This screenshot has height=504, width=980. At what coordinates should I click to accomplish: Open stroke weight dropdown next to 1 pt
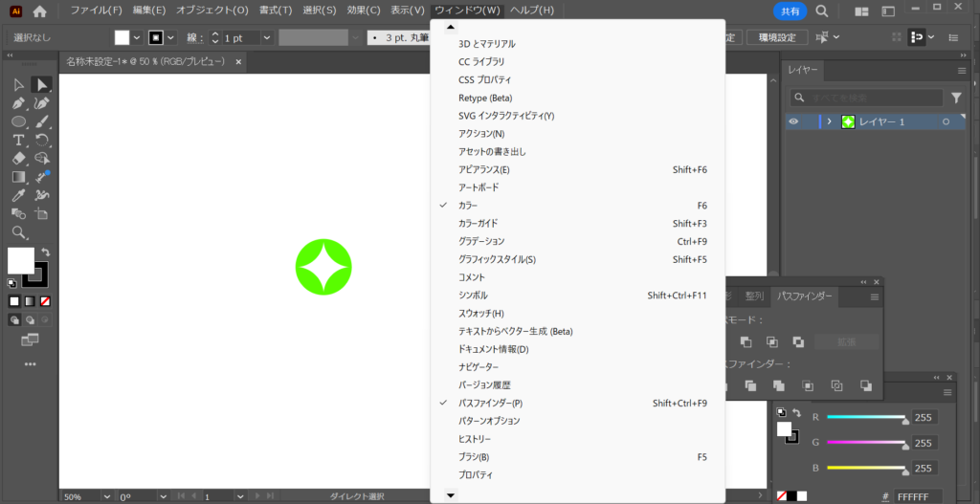click(x=267, y=37)
